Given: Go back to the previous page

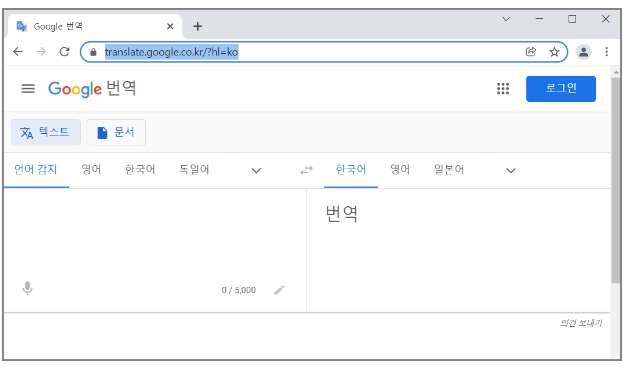Looking at the screenshot, I should (18, 52).
